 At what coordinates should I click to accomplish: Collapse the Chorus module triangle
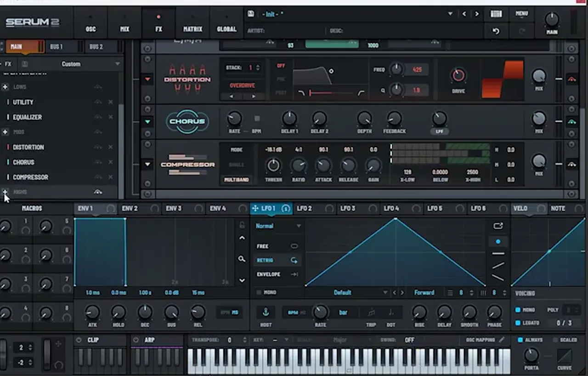point(147,122)
